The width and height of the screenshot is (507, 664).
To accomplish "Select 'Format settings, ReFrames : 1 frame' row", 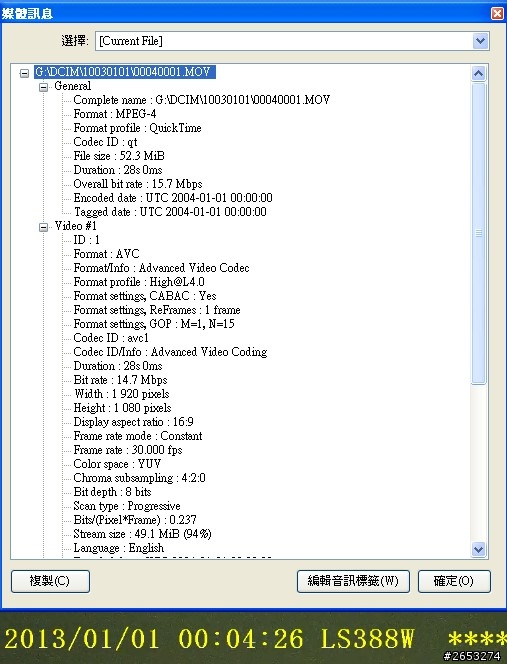I will click(x=157, y=310).
